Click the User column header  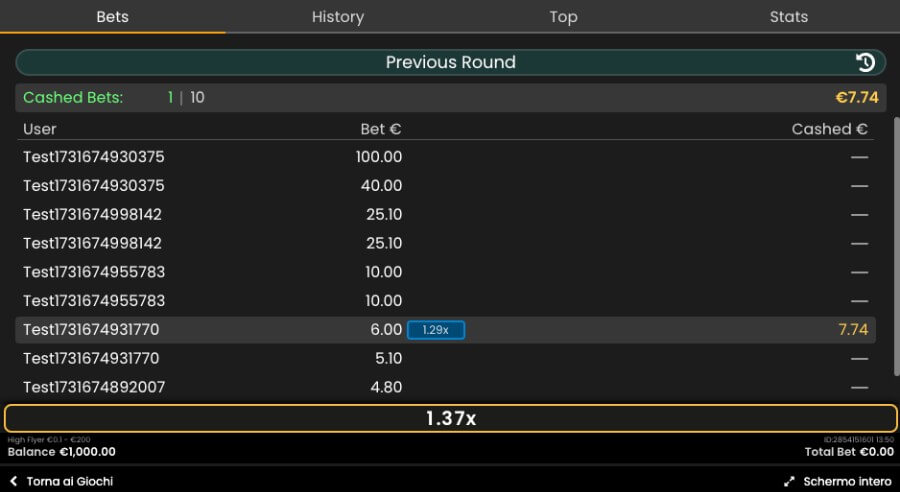tap(40, 129)
